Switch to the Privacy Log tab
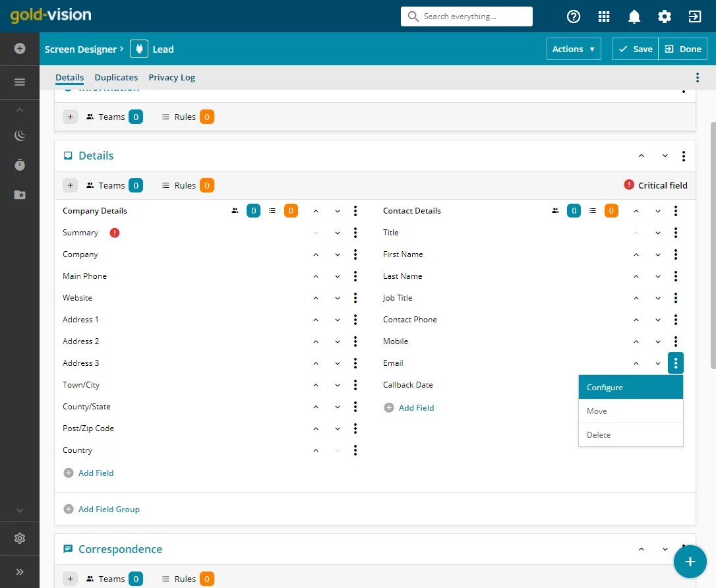Screen dimensions: 716x588 pyautogui.click(x=171, y=78)
